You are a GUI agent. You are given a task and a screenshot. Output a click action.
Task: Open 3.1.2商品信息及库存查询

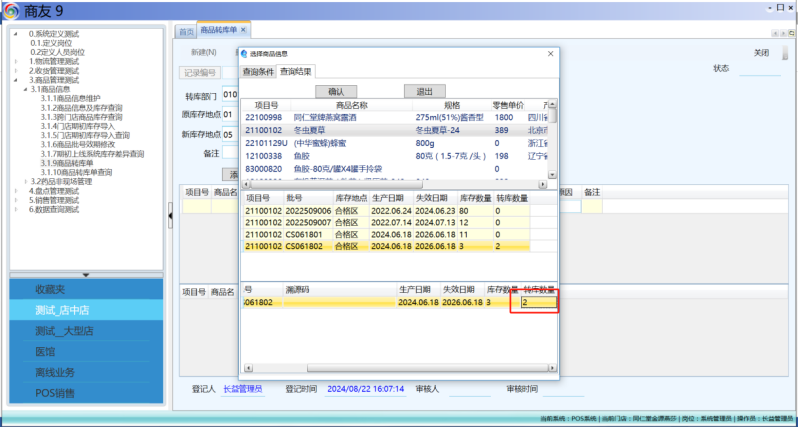tap(81, 108)
